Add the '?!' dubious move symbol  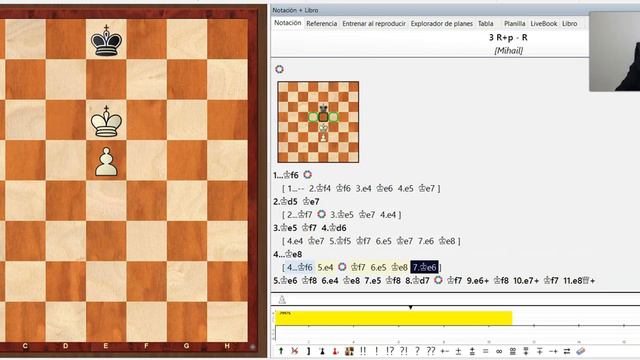coord(404,351)
